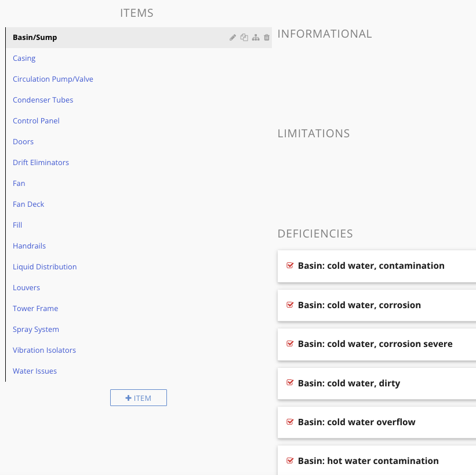This screenshot has width=476, height=475.
Task: Click the pencil edit icon for Basin/Sump
Action: (232, 38)
